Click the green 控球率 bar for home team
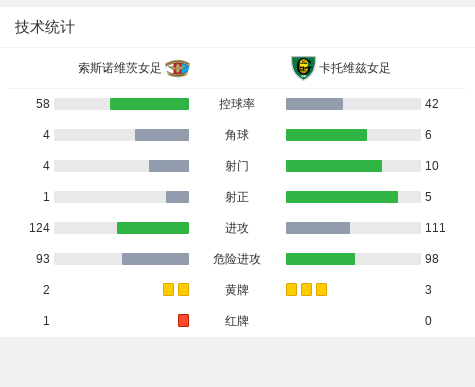 pyautogui.click(x=149, y=104)
